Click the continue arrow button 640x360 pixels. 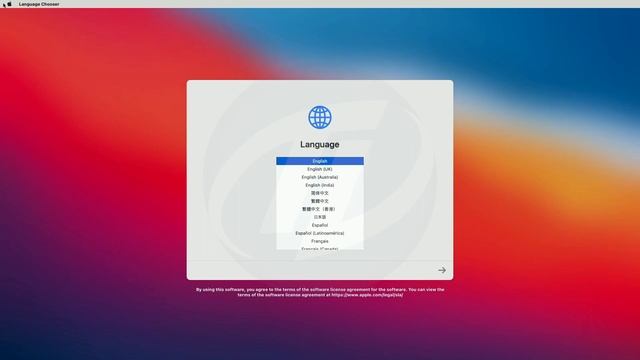442,270
